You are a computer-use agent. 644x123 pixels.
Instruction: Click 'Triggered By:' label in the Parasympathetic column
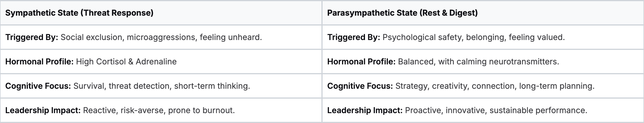point(354,37)
